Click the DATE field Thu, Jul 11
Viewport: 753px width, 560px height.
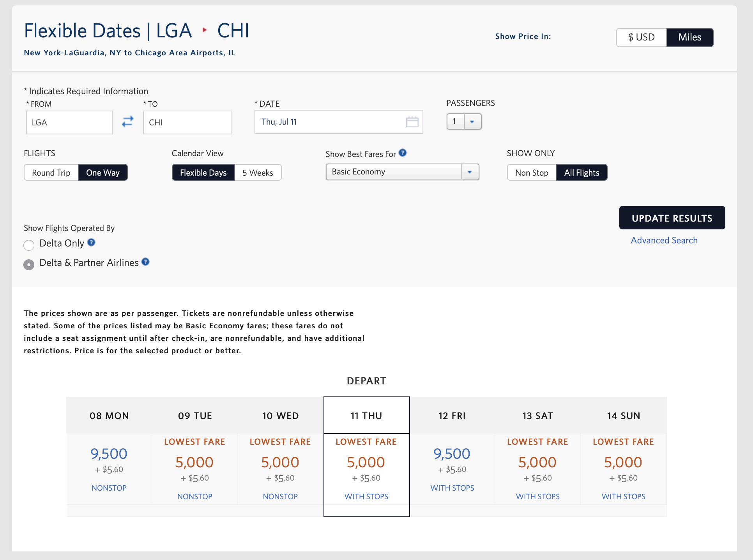coord(339,122)
